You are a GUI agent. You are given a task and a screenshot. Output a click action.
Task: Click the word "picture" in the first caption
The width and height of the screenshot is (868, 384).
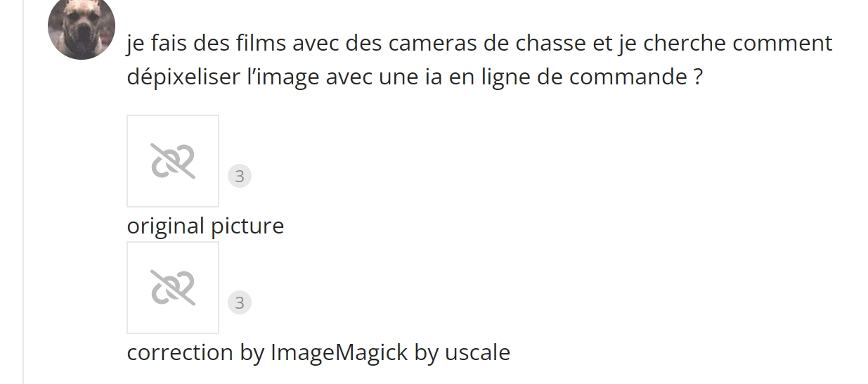coord(247,226)
